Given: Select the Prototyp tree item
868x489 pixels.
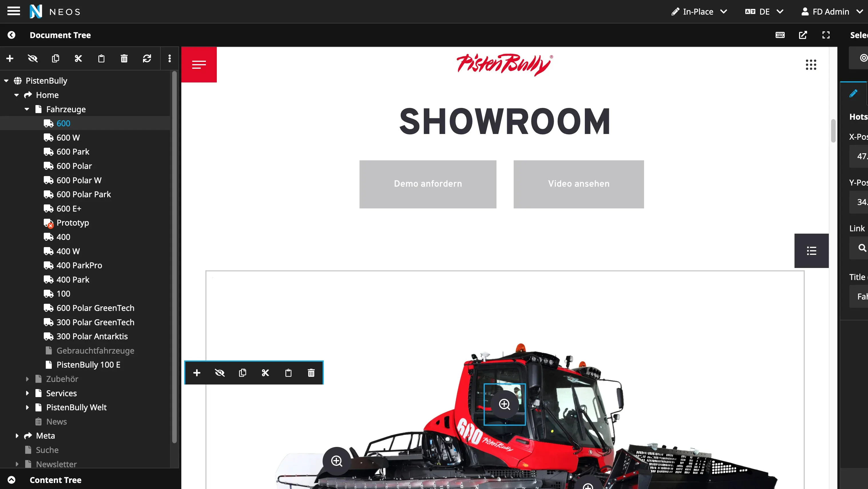Looking at the screenshot, I should pyautogui.click(x=73, y=223).
